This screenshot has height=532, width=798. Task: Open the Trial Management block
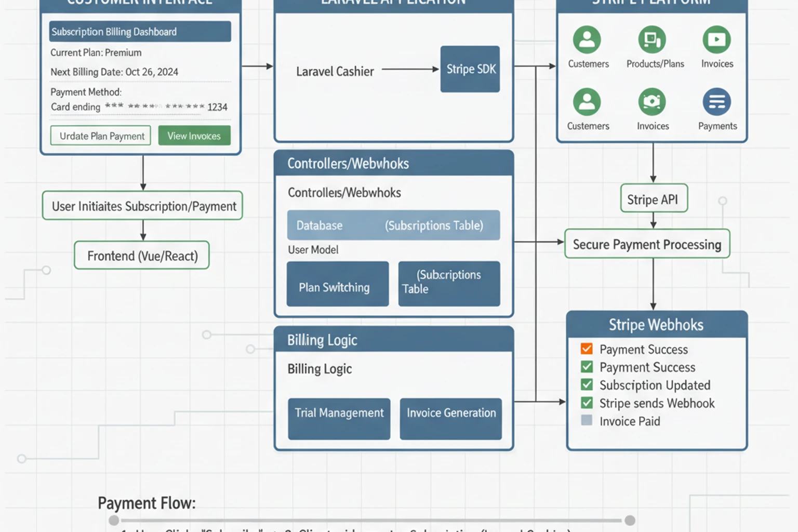(339, 419)
